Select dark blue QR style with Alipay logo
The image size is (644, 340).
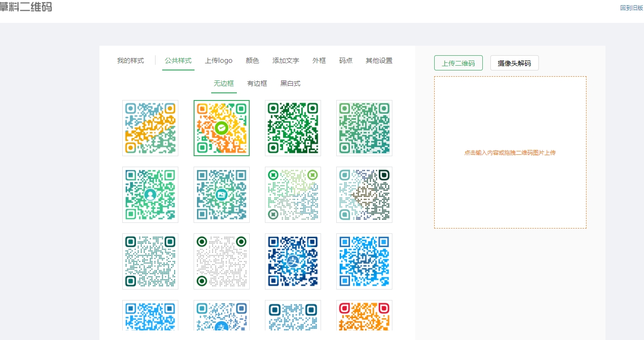293,261
